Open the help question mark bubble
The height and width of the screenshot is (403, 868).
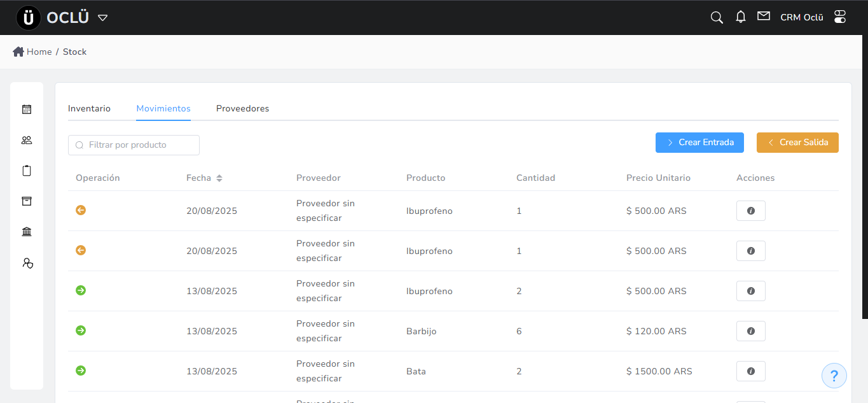click(834, 376)
